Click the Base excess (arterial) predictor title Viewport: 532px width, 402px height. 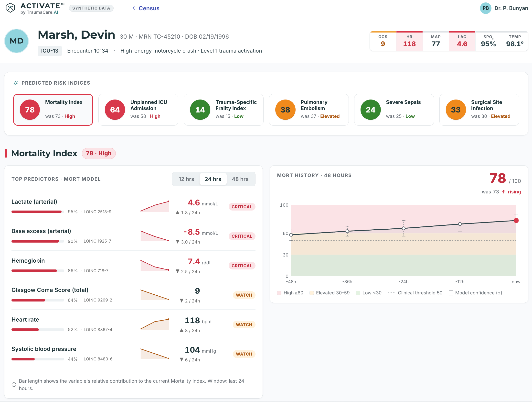41,231
